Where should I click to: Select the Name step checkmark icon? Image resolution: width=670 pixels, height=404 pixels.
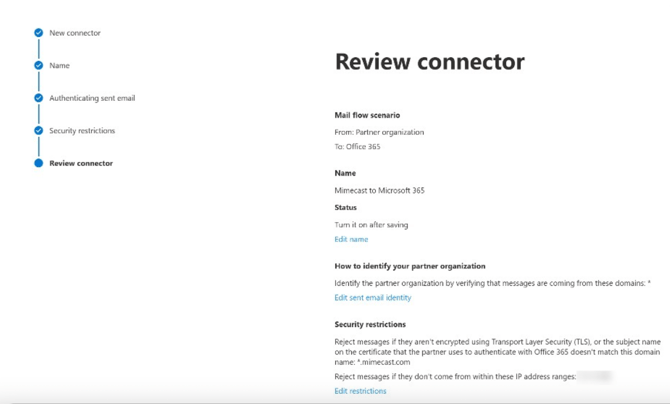click(x=38, y=65)
